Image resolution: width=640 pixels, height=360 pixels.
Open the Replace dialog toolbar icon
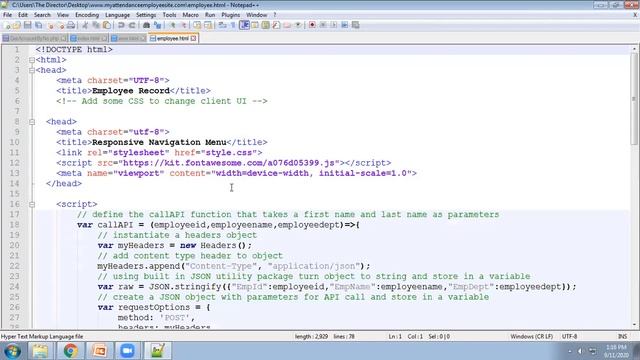(x=158, y=25)
